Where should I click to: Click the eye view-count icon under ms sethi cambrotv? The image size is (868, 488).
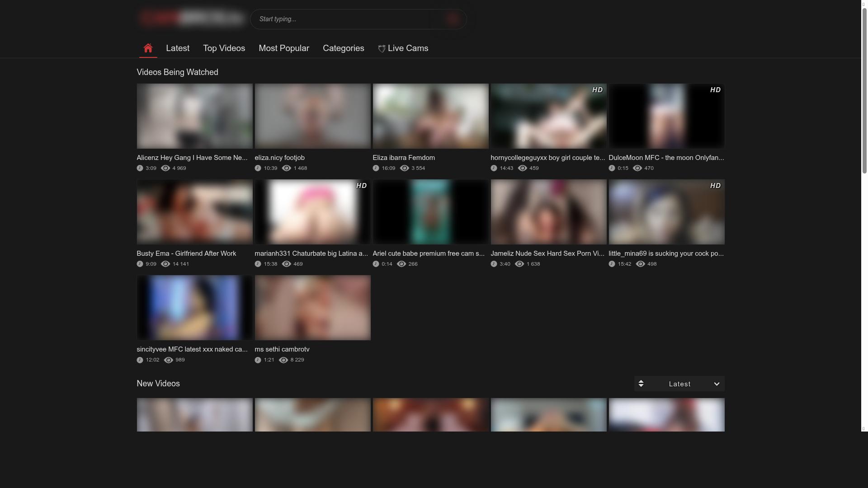(x=283, y=360)
